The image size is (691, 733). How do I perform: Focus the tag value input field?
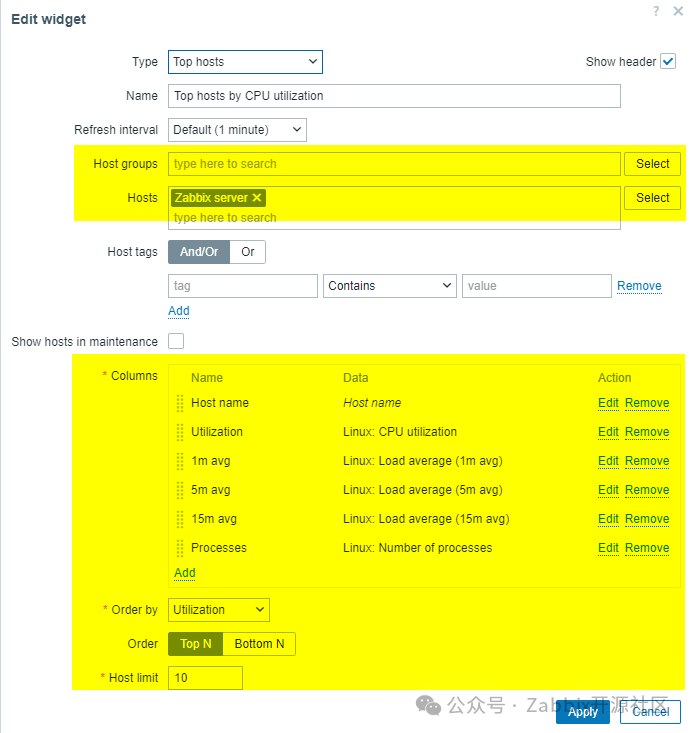pyautogui.click(x=537, y=286)
